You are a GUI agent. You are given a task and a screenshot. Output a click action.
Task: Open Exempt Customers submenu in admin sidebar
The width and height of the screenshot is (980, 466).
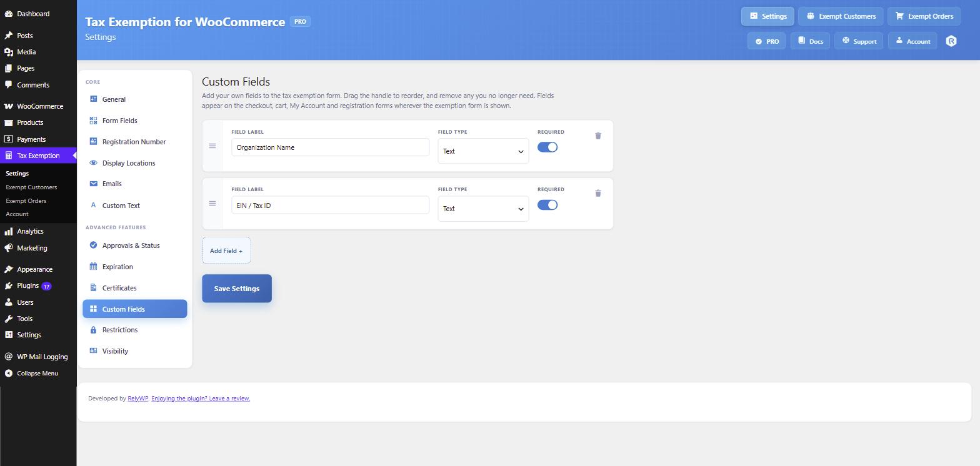click(31, 187)
